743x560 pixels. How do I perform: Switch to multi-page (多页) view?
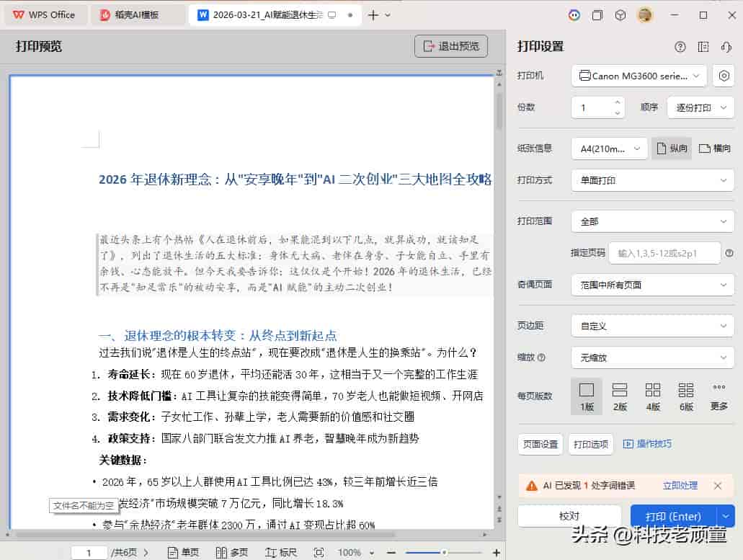232,552
